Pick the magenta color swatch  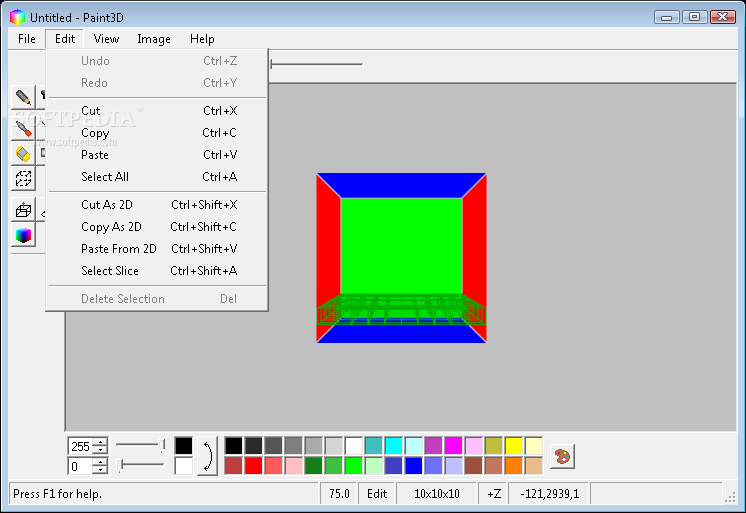tap(453, 446)
